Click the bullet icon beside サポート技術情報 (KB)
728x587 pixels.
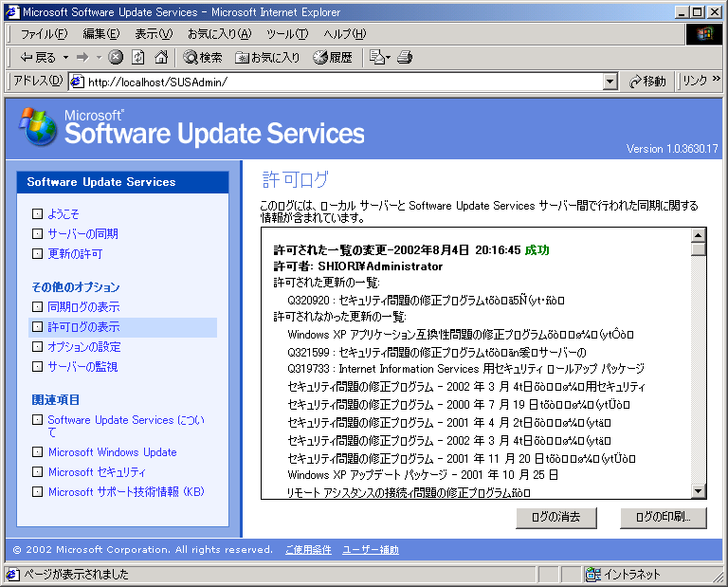pos(37,492)
